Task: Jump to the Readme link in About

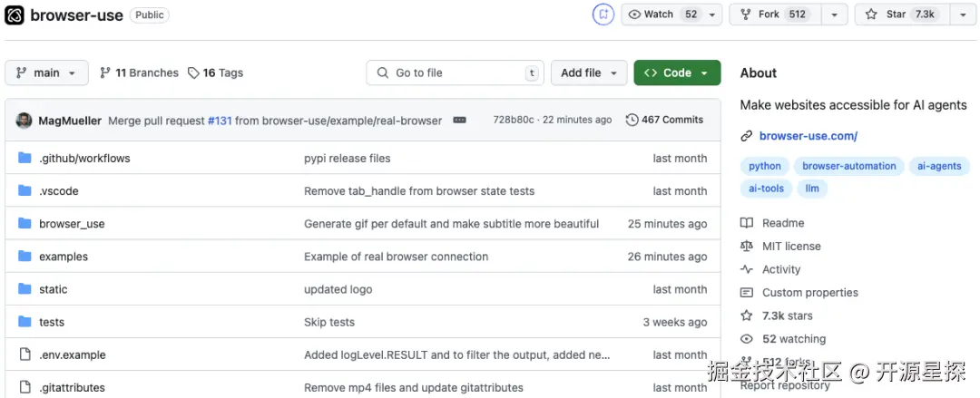Action: pyautogui.click(x=783, y=223)
